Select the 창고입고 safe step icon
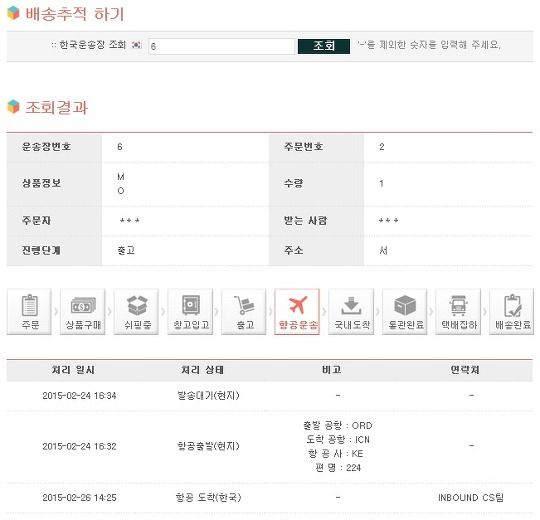 [190, 312]
